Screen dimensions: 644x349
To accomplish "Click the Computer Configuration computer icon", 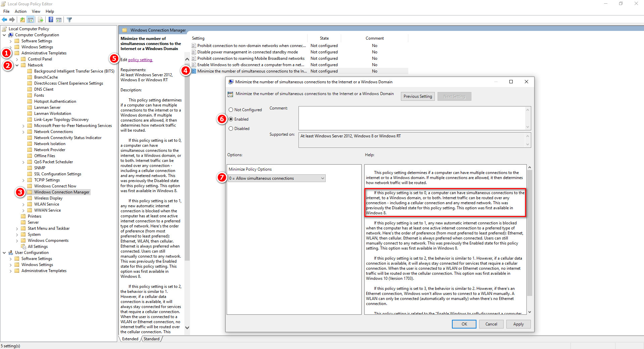I will pyautogui.click(x=11, y=35).
